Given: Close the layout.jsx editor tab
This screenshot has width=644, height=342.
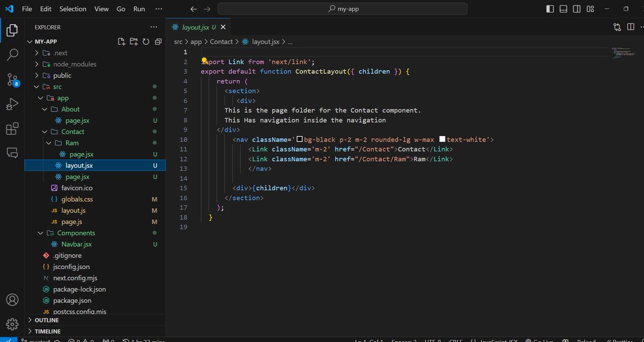Looking at the screenshot, I should pos(223,27).
